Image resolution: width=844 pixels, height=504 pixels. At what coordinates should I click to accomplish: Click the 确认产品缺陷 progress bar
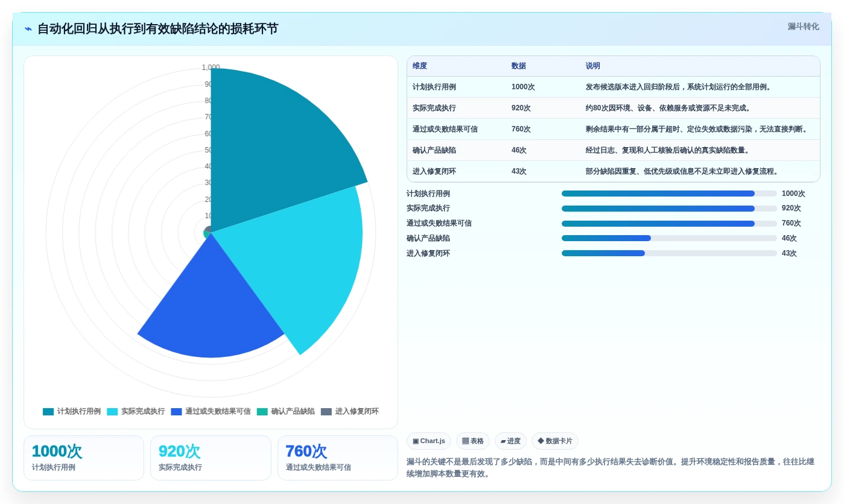point(669,238)
